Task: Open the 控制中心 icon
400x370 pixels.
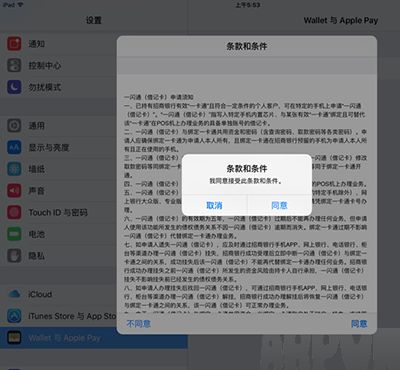Action: click(x=14, y=65)
